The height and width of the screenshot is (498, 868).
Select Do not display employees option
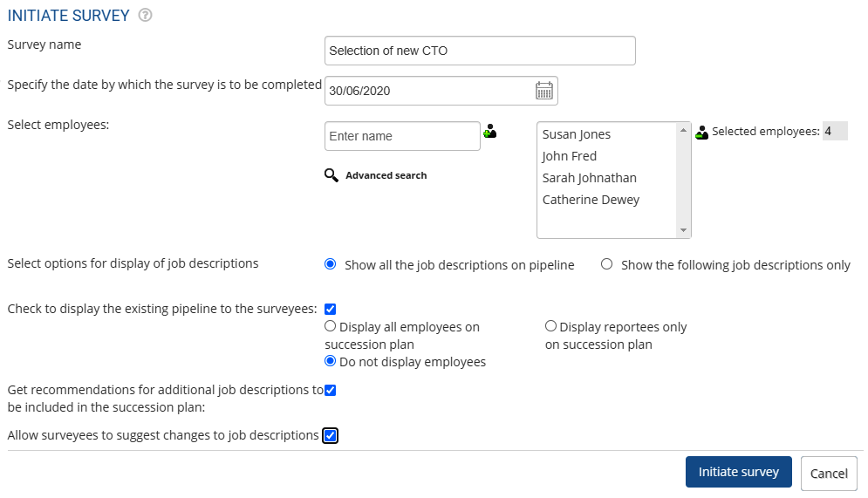330,361
